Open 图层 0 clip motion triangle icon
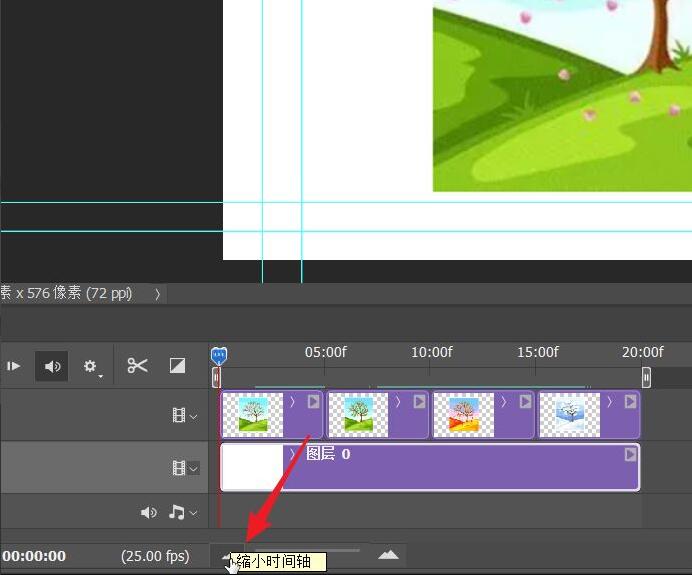Screen dimensions: 692x575 point(631,454)
